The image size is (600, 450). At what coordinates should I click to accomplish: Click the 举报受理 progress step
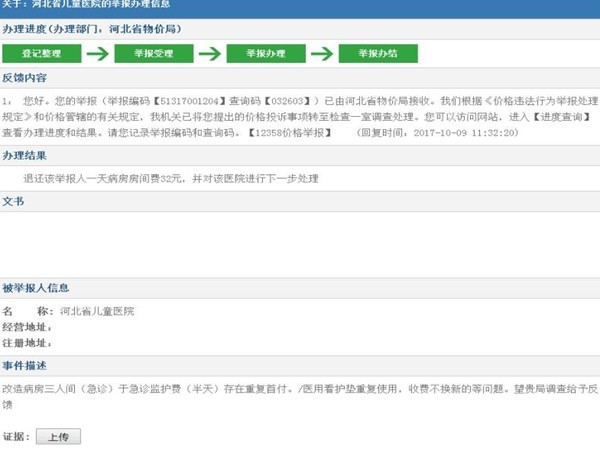click(154, 54)
